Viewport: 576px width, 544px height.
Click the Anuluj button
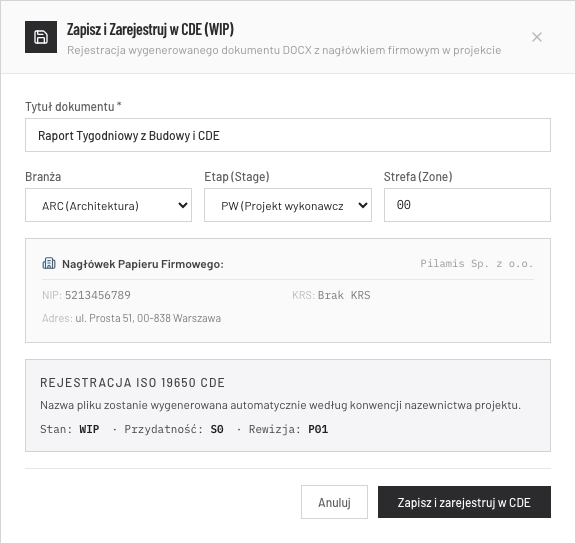click(x=334, y=502)
